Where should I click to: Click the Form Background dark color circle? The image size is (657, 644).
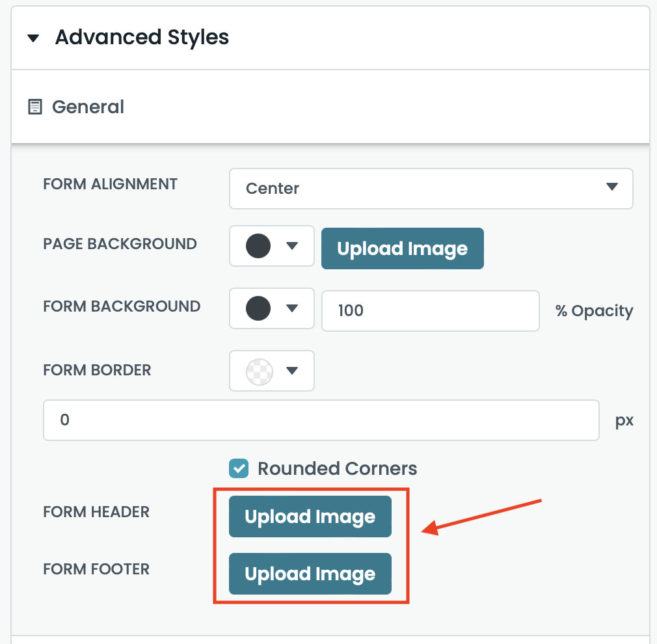[258, 308]
